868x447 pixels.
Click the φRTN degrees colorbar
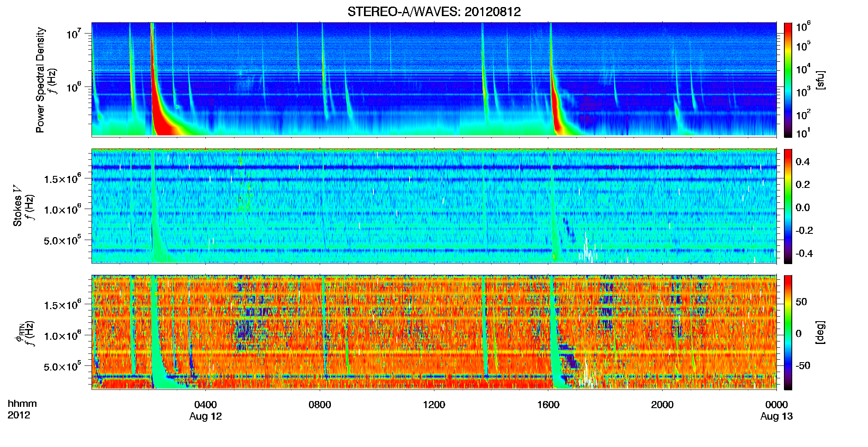pyautogui.click(x=788, y=332)
